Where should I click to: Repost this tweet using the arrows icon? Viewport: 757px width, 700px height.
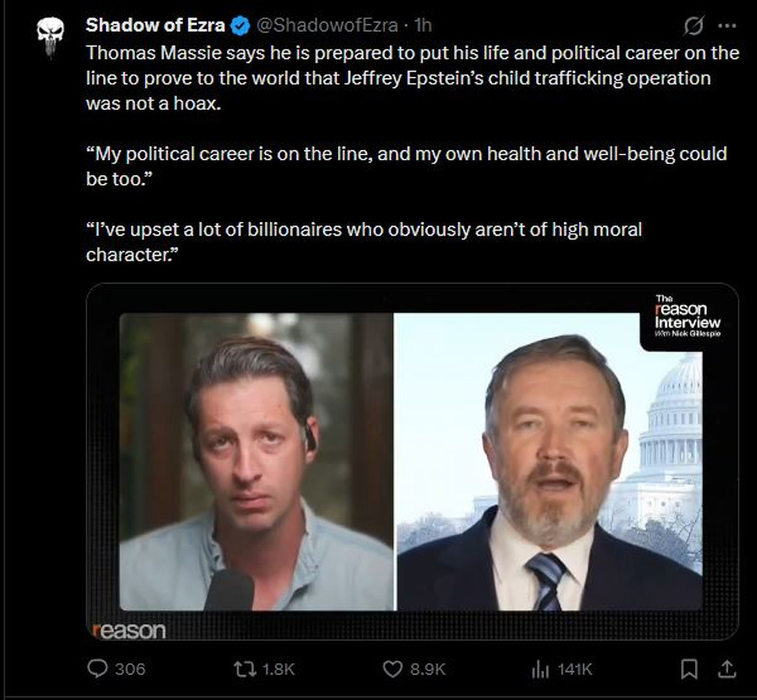coord(244,669)
